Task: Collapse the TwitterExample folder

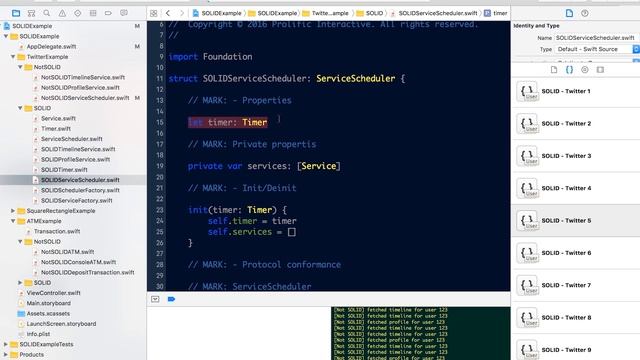Action: point(13,57)
